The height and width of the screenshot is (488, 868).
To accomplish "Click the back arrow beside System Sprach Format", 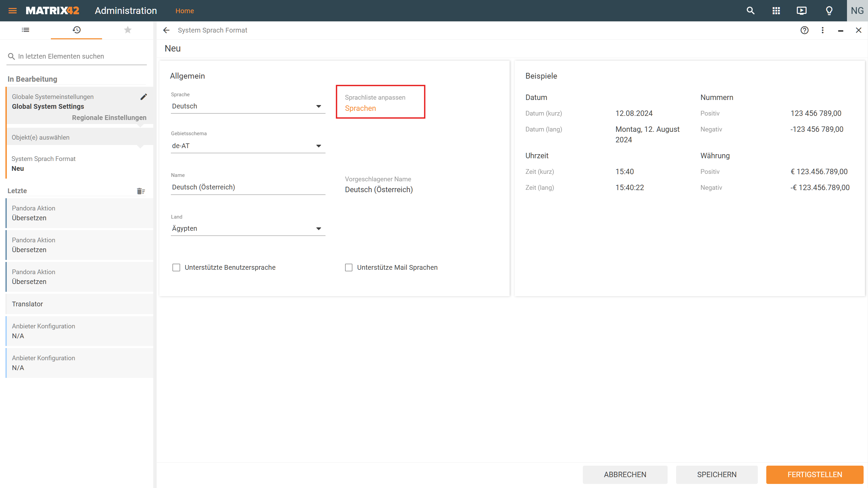I will pos(166,30).
